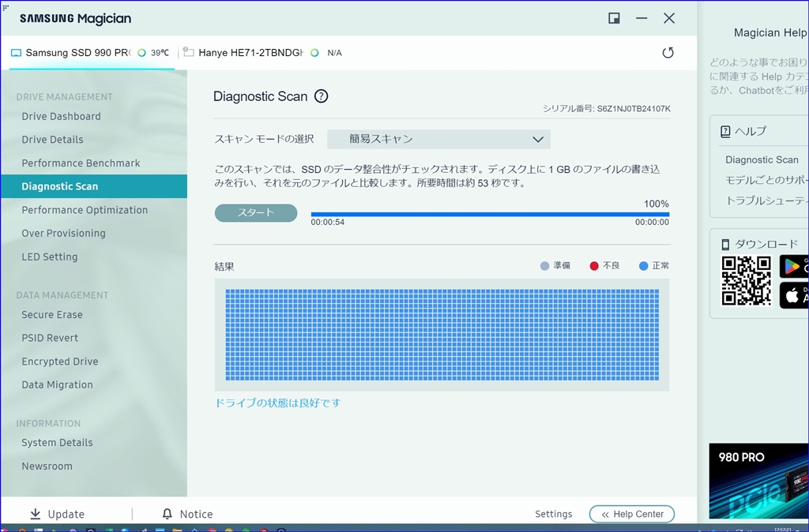Click the blue scan result block grid
The height and width of the screenshot is (532, 809).
pyautogui.click(x=442, y=335)
